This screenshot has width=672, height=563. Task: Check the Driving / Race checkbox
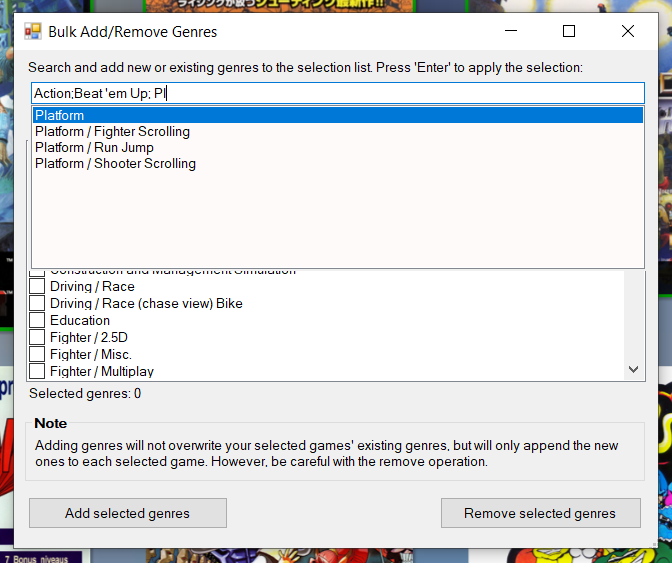pyautogui.click(x=37, y=286)
